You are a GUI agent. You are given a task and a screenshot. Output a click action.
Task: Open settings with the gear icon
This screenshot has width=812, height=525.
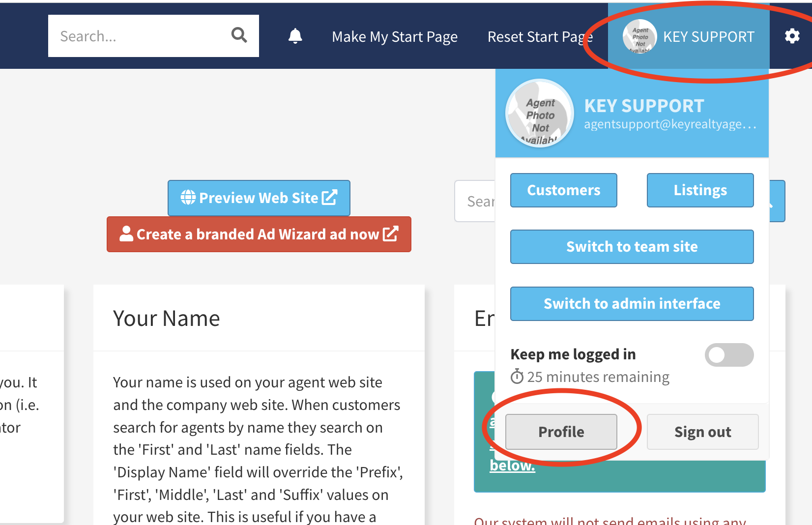(792, 36)
